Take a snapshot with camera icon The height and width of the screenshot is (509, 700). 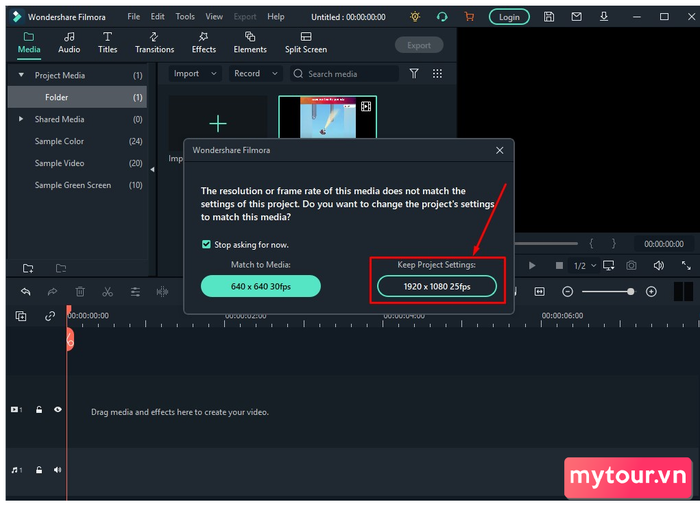[x=631, y=266]
